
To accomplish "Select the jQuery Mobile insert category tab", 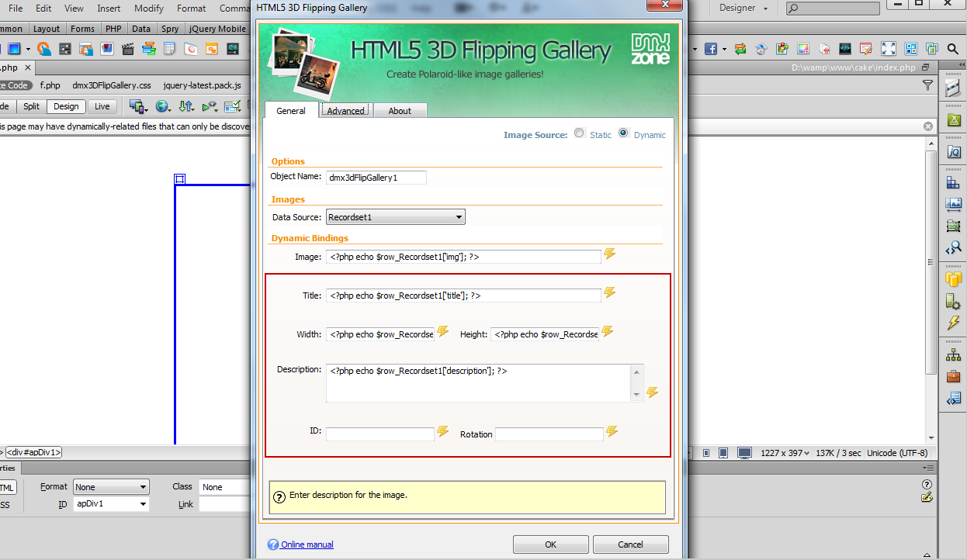I will [217, 29].
